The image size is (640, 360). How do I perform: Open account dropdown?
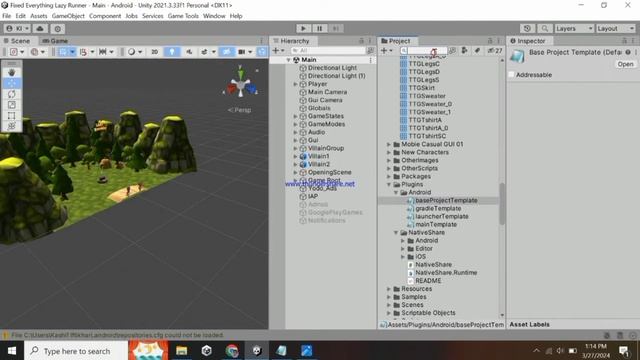[17, 29]
